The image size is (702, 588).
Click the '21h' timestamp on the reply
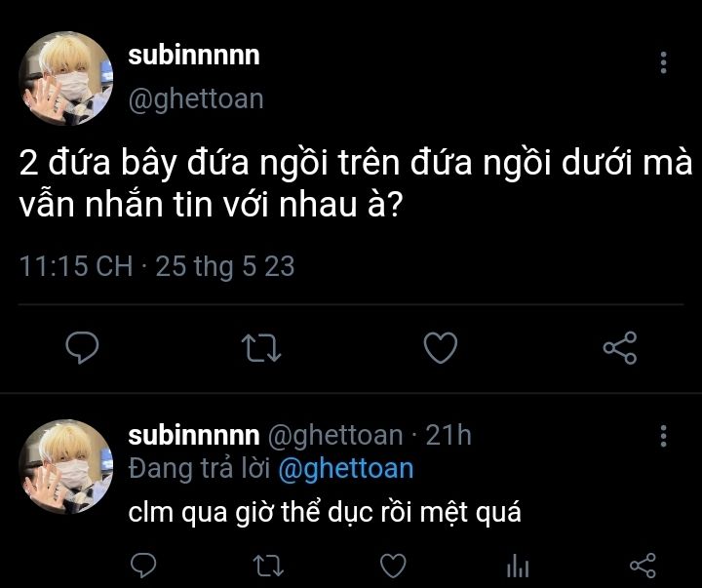tap(448, 435)
